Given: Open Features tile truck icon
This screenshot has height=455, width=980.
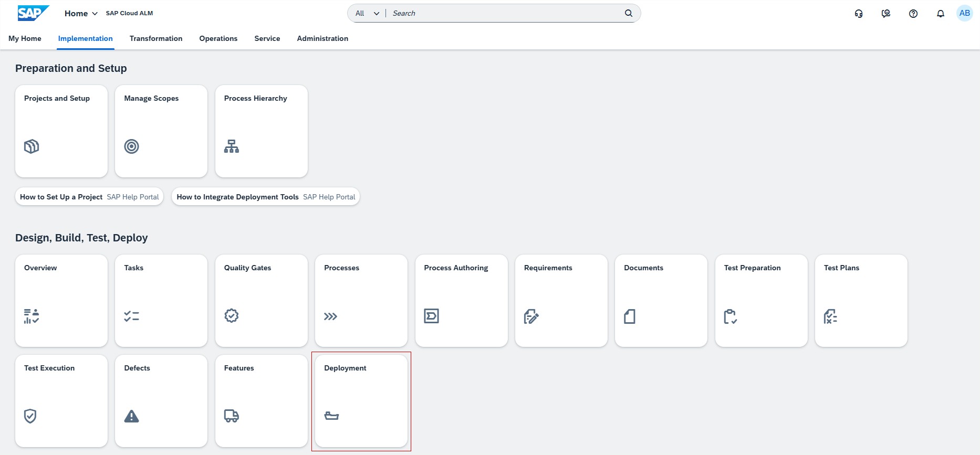Looking at the screenshot, I should tap(231, 416).
